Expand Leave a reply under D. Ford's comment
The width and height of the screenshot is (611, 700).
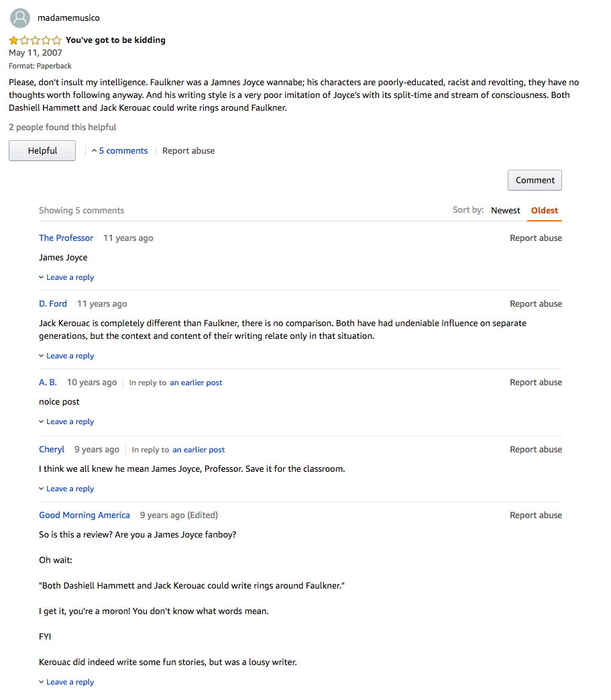[66, 356]
